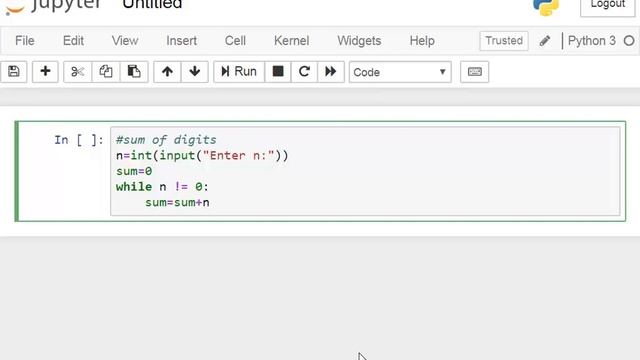Open the File menu
Screen dimensions: 640x360
point(24,41)
